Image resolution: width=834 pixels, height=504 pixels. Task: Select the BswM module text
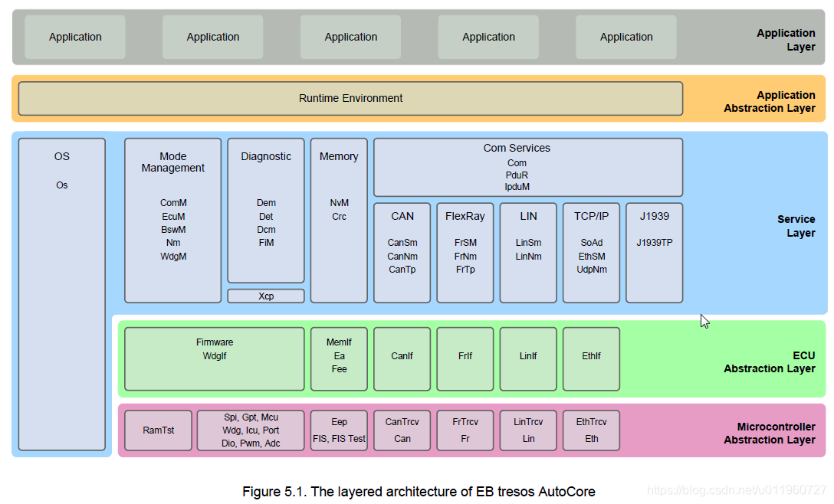(173, 230)
